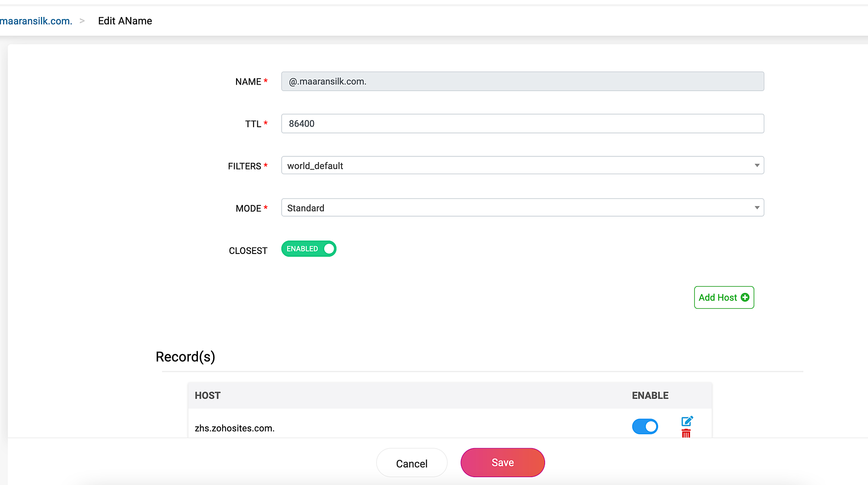
Task: Click the disabled NAME field
Action: coord(522,81)
